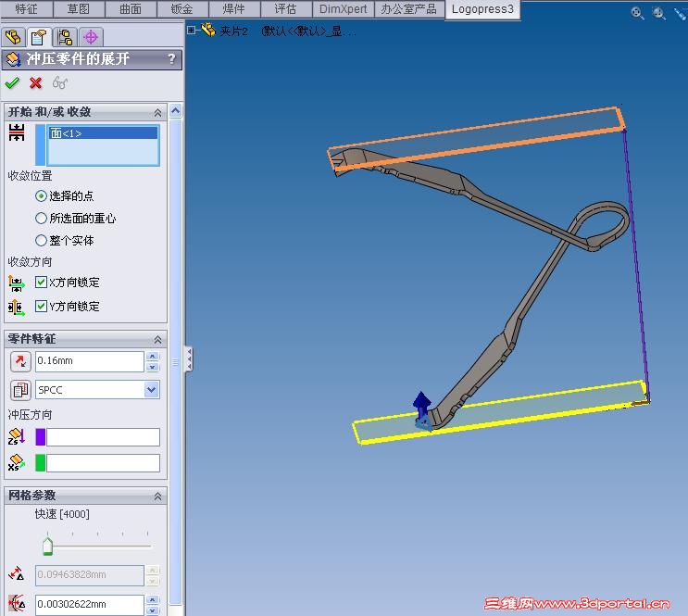Open the ConfigurationManager tab icon
Image resolution: width=688 pixels, height=616 pixels.
tap(65, 37)
